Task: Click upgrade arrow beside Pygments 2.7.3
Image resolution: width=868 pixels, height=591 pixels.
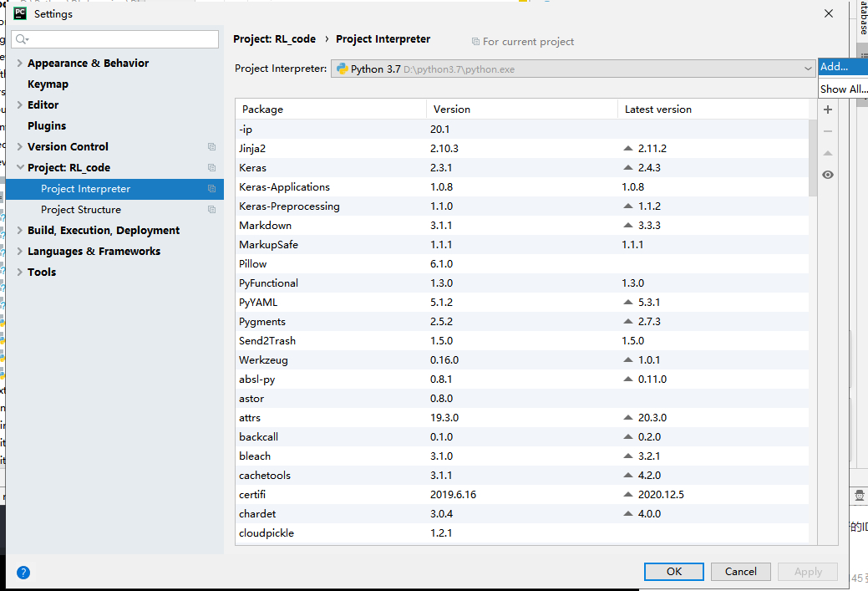Action: point(627,321)
